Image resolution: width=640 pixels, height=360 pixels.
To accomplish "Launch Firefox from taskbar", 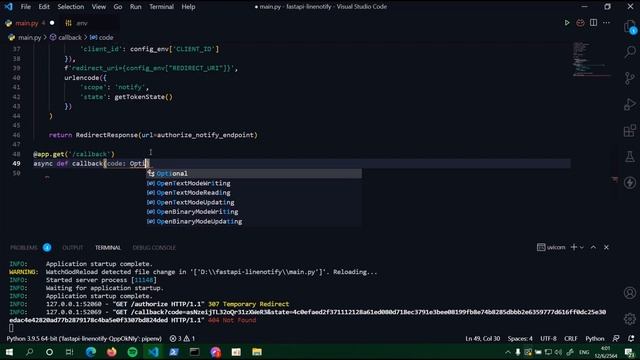I will [x=111, y=352].
